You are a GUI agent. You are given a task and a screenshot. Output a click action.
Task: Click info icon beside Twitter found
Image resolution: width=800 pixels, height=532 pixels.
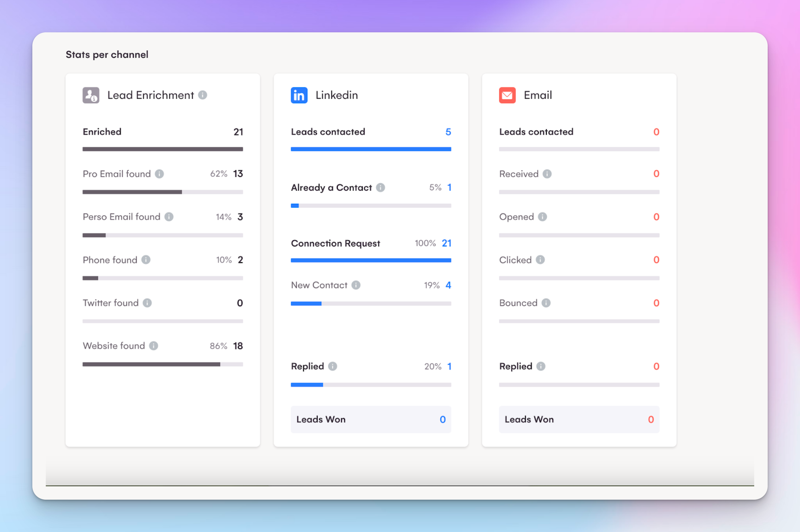click(147, 303)
